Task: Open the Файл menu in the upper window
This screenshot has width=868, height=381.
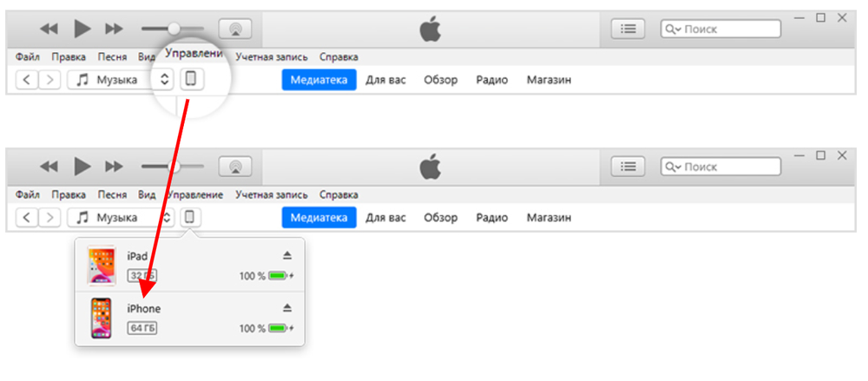Action: [x=28, y=57]
